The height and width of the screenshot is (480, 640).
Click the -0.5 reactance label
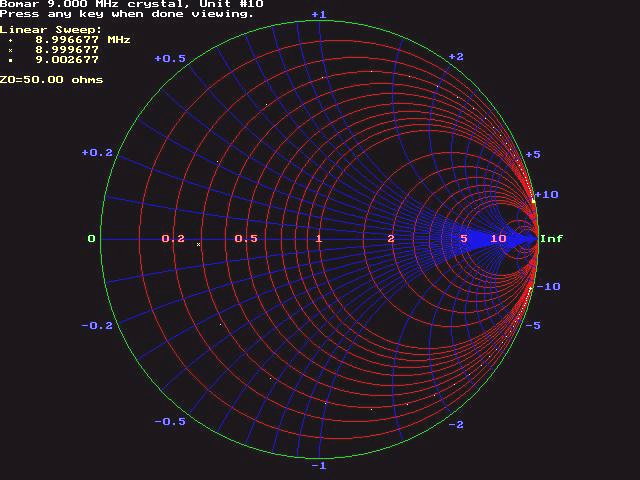(170, 422)
